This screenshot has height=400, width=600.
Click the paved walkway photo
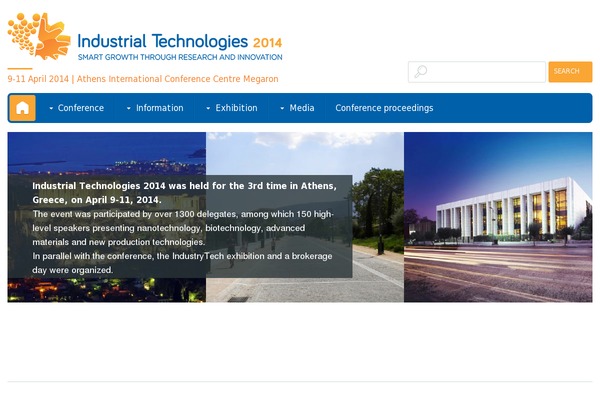click(305, 217)
